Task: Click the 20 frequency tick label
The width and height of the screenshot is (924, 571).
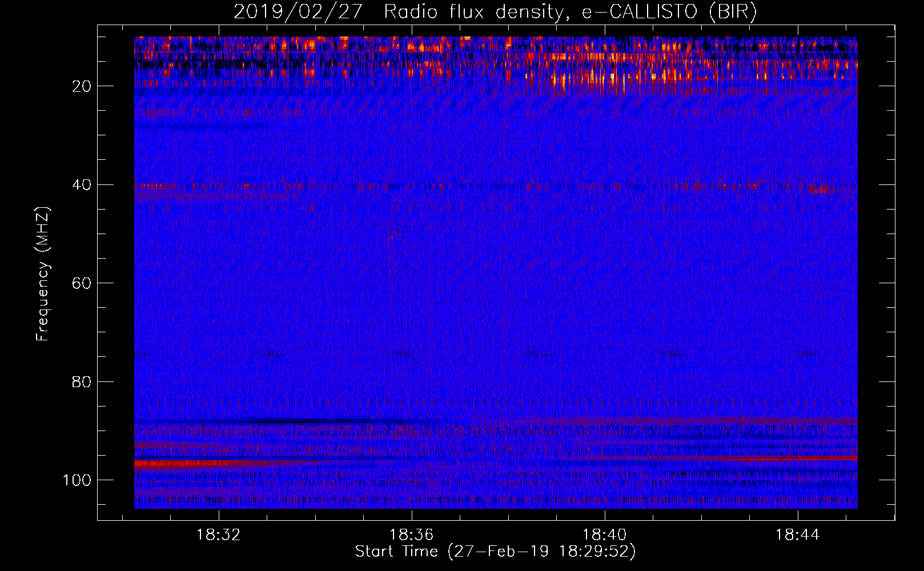Action: click(82, 86)
